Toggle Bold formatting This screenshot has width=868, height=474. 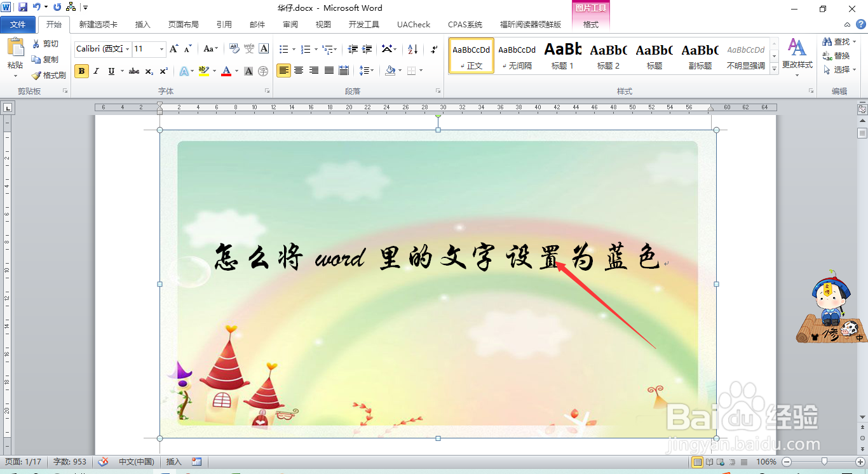coord(81,71)
